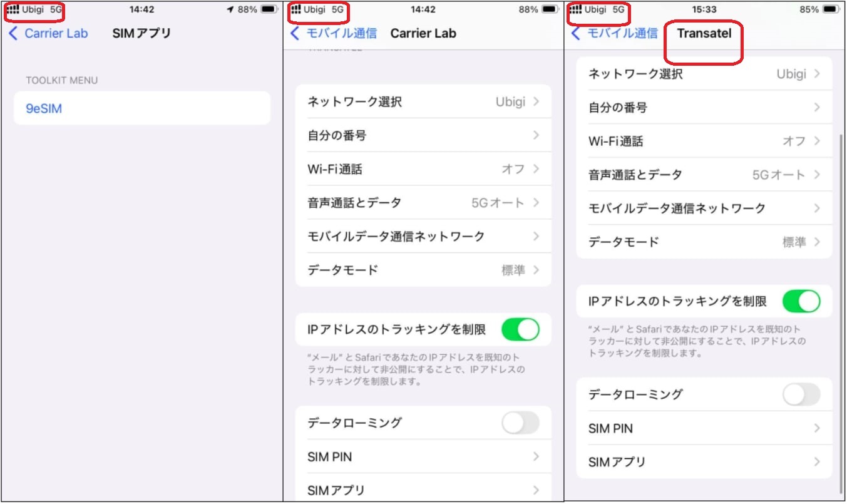Tap the 85% battery percentage on Transatel screen
Image resolution: width=847 pixels, height=504 pixels.
tap(809, 9)
